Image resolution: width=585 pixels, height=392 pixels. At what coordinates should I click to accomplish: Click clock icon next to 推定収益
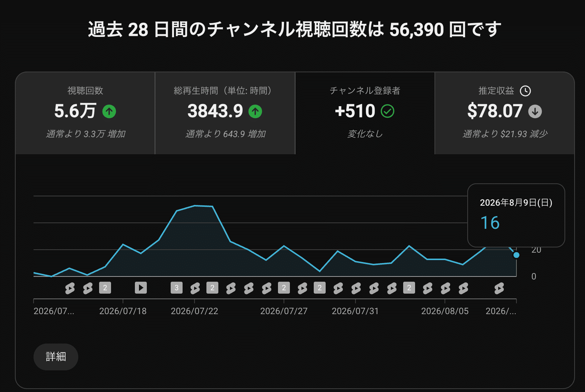click(x=525, y=91)
